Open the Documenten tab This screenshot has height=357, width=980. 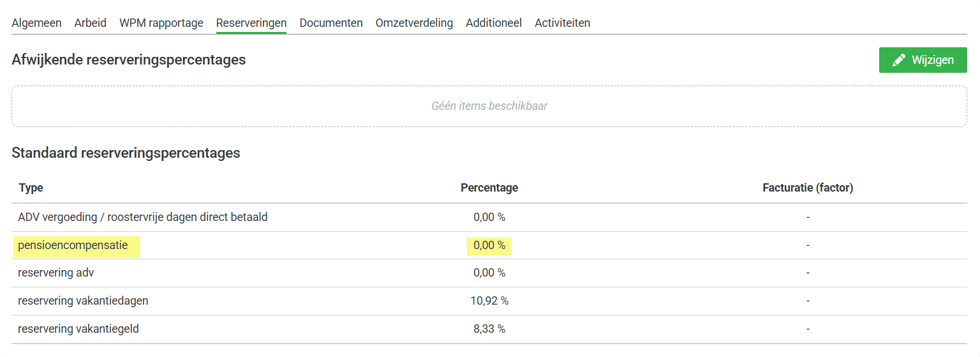330,23
